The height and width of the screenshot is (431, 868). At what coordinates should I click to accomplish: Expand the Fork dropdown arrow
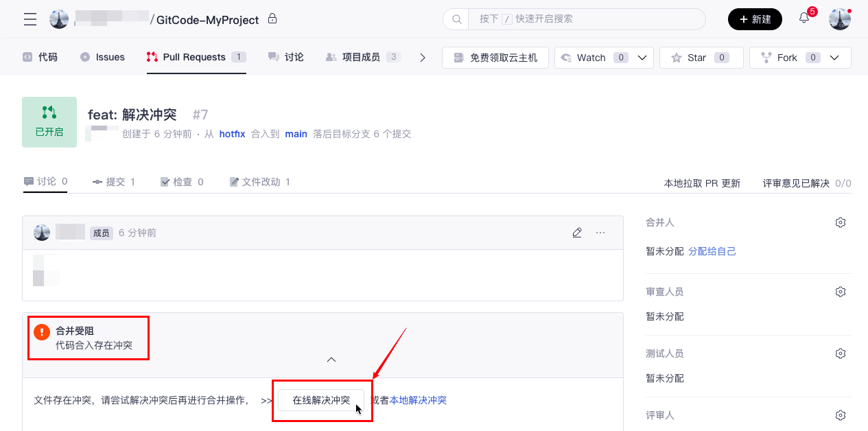tap(834, 58)
